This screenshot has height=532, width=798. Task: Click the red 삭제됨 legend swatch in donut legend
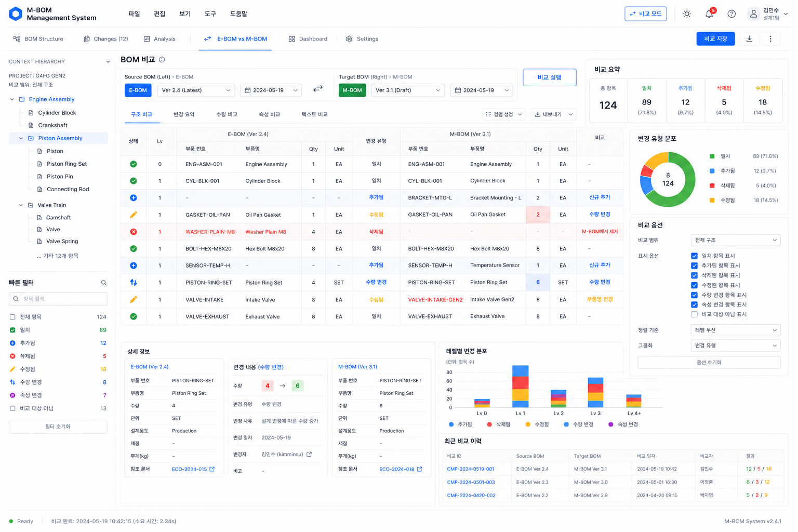point(712,185)
